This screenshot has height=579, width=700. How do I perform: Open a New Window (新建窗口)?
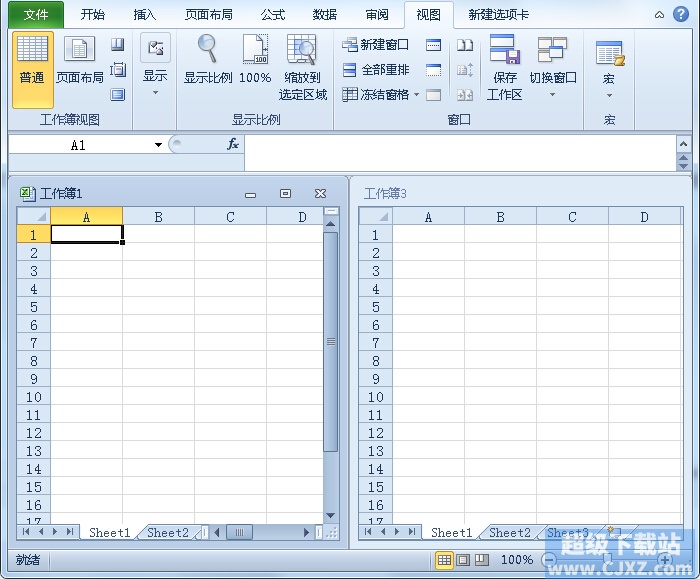pos(375,45)
